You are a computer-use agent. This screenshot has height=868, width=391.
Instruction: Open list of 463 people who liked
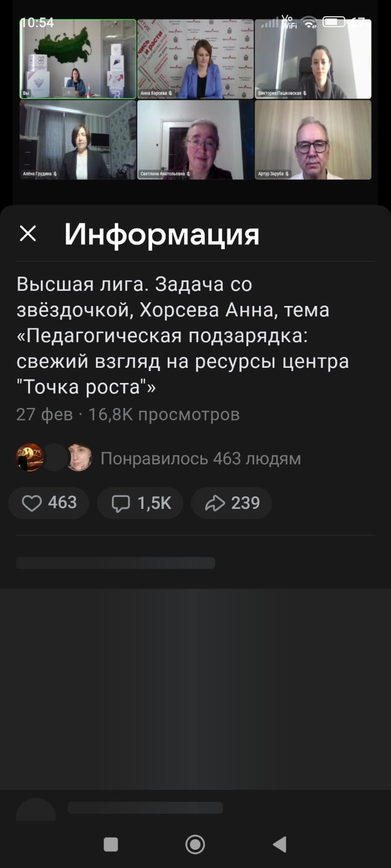click(x=200, y=458)
